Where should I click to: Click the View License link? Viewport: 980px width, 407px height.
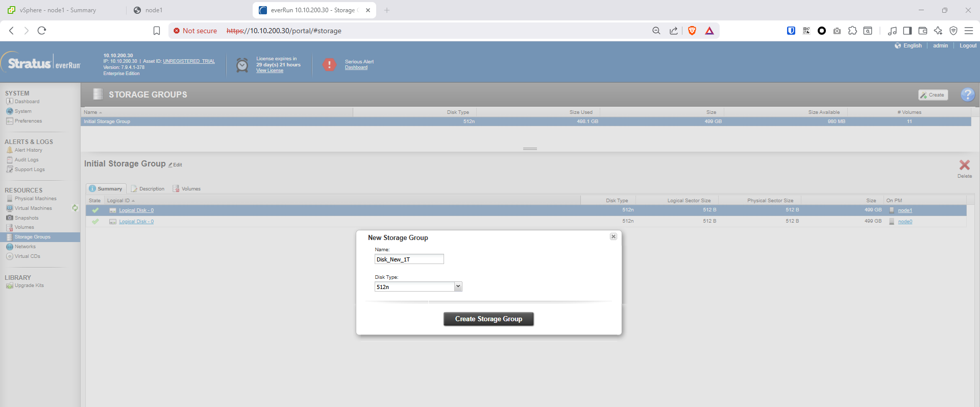[269, 70]
